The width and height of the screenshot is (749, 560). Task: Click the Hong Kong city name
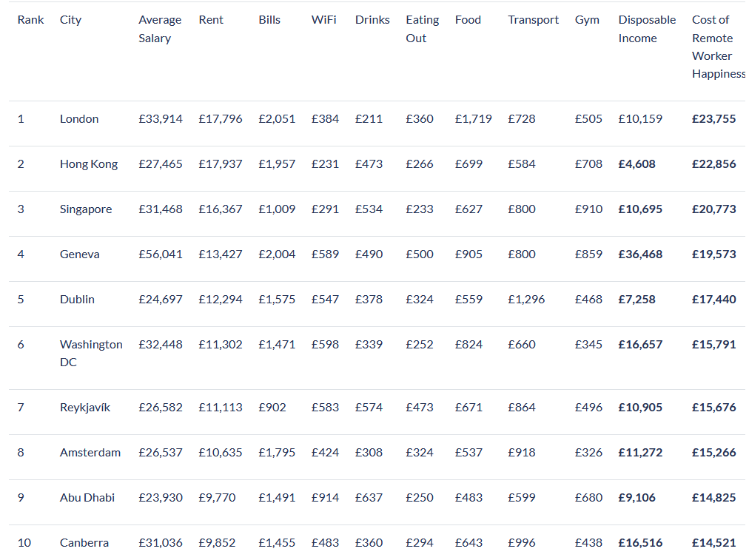click(x=89, y=163)
